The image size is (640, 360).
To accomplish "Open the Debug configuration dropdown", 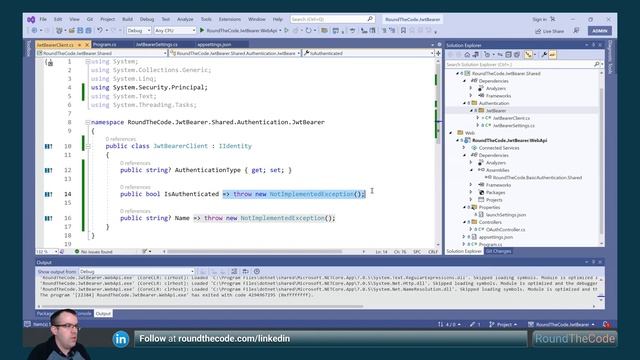I will click(139, 31).
